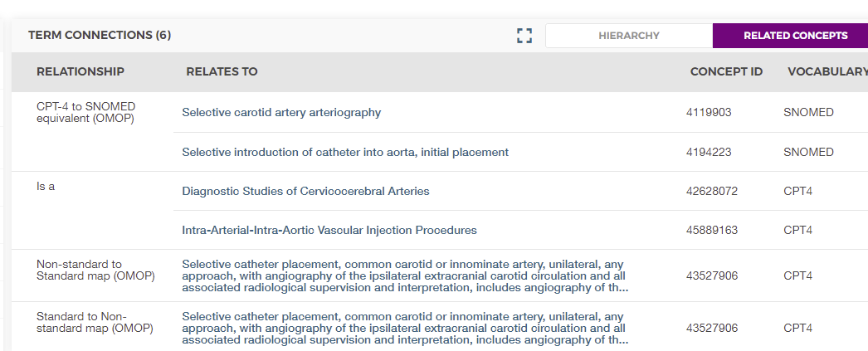Screen dimensions: 868x351
Task: Click the 'Is a' relationship cell
Action: pos(46,187)
